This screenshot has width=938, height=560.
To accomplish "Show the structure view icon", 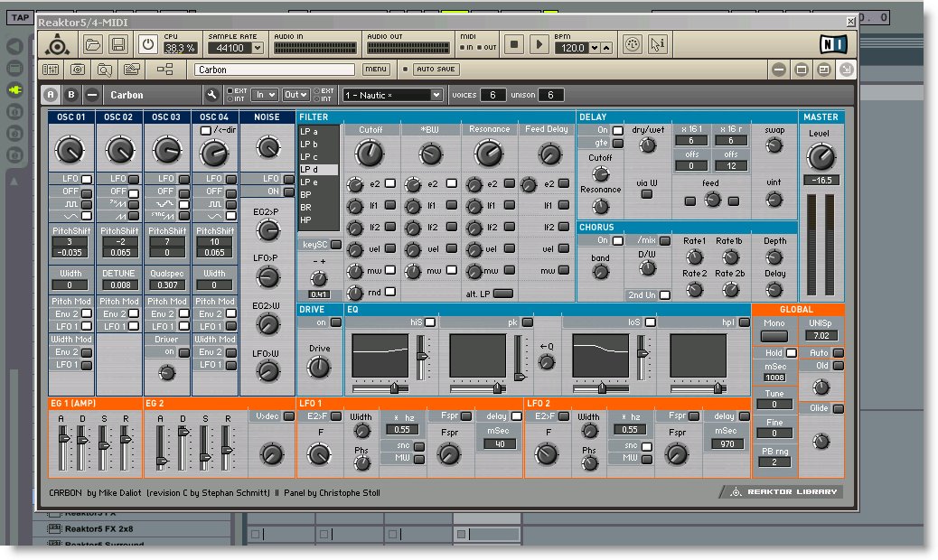I will [x=165, y=70].
